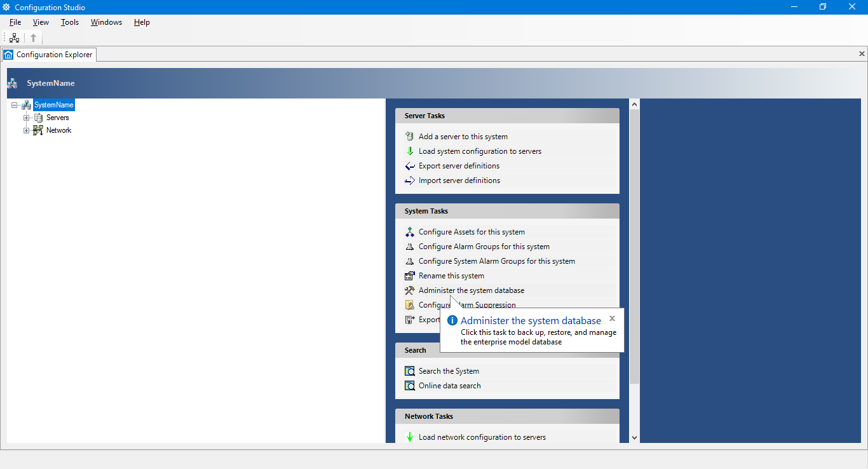This screenshot has height=469, width=868.
Task: Click the home icon on Configuration Explorer tab
Action: coord(8,55)
